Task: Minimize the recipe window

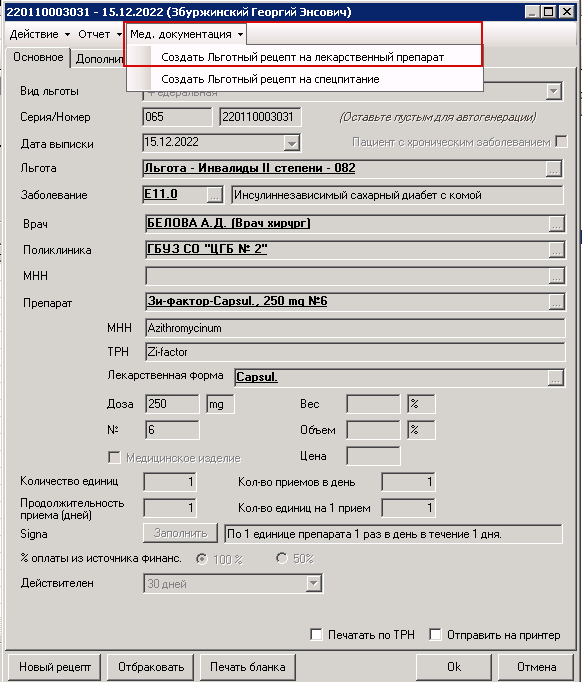Action: tap(533, 11)
